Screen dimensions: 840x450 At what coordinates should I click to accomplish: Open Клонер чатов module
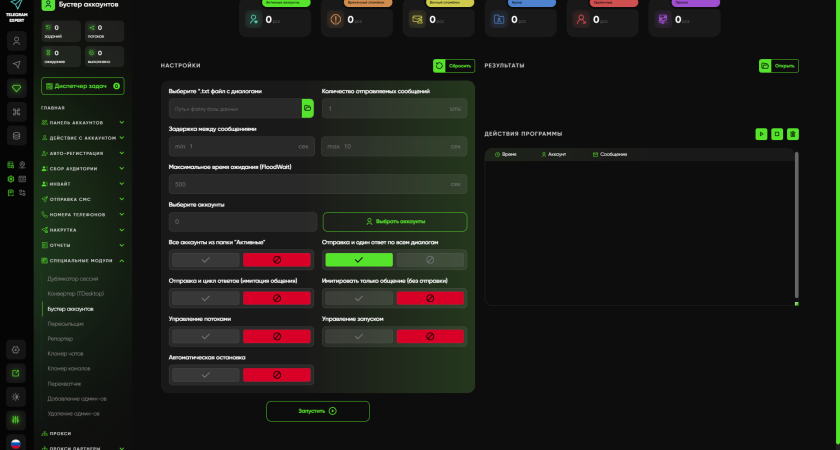(65, 354)
